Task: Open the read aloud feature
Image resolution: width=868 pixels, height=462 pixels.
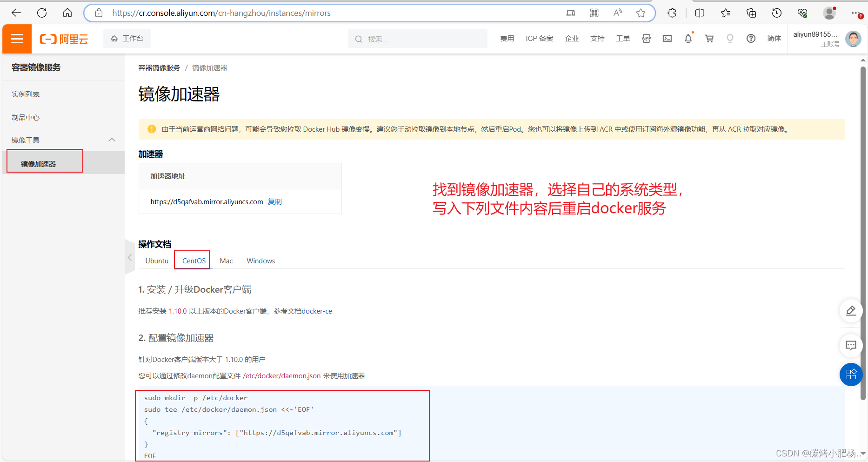Action: [x=617, y=13]
